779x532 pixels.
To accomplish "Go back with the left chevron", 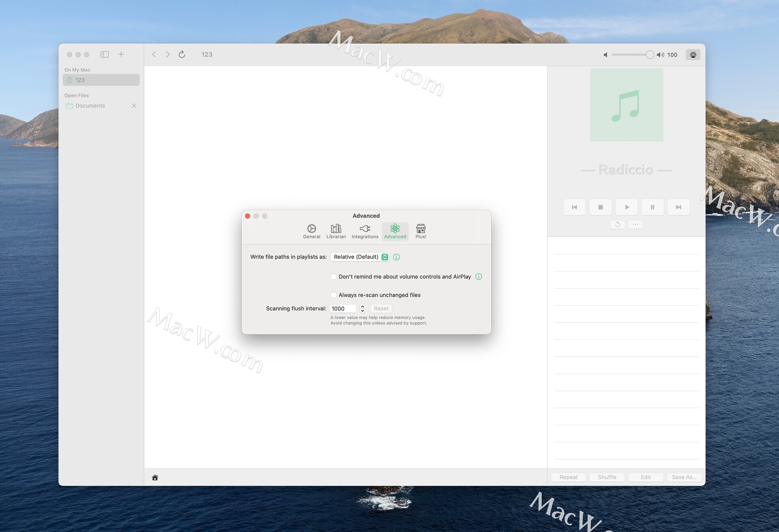I will point(154,54).
